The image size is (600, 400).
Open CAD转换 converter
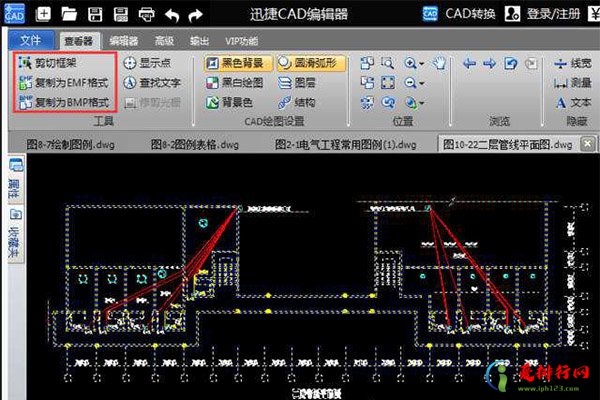coord(459,14)
